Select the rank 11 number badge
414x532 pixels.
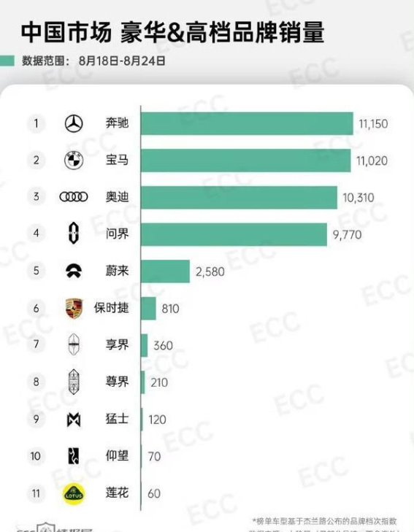36,493
